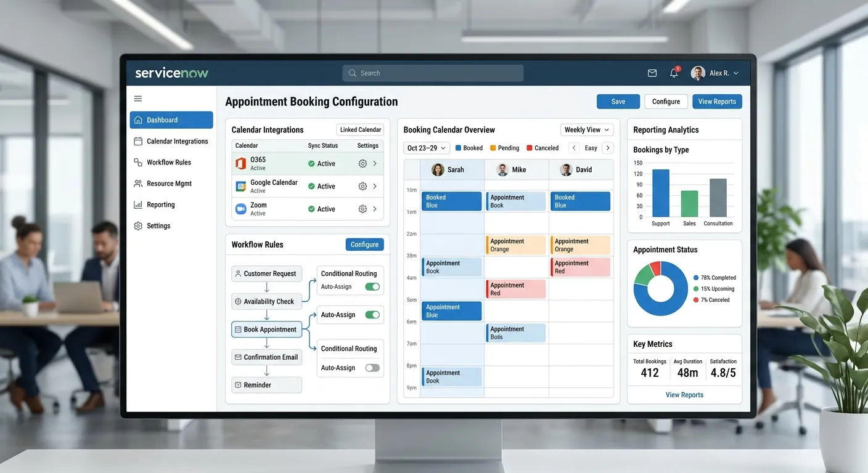Select the Book Appointment workflow step
The width and height of the screenshot is (868, 473).
(266, 329)
